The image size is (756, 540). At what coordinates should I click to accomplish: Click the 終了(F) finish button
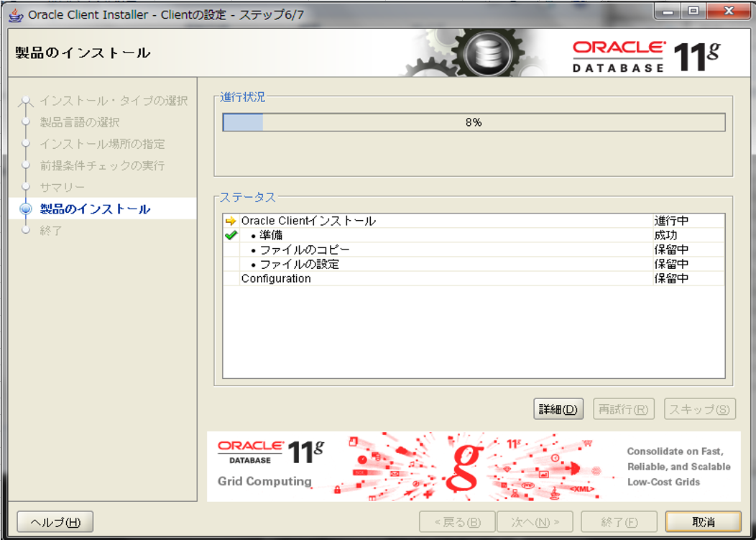tap(619, 521)
